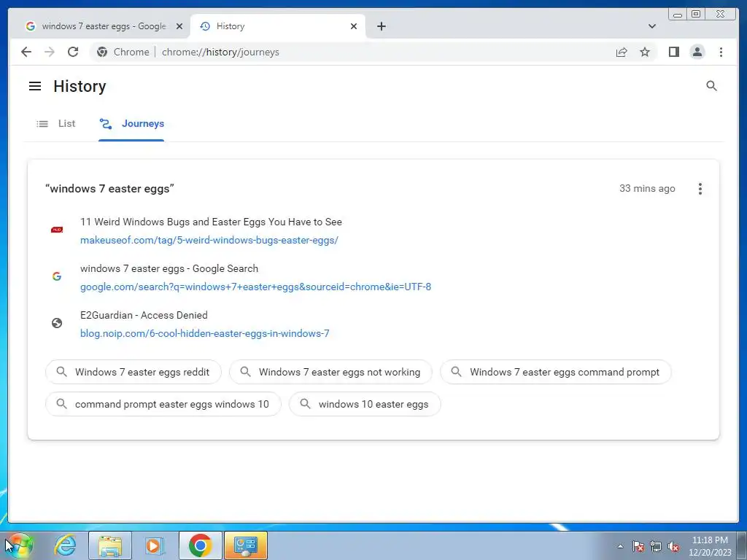Bookmark this tab with the star icon
The width and height of the screenshot is (747, 560).
pos(645,52)
